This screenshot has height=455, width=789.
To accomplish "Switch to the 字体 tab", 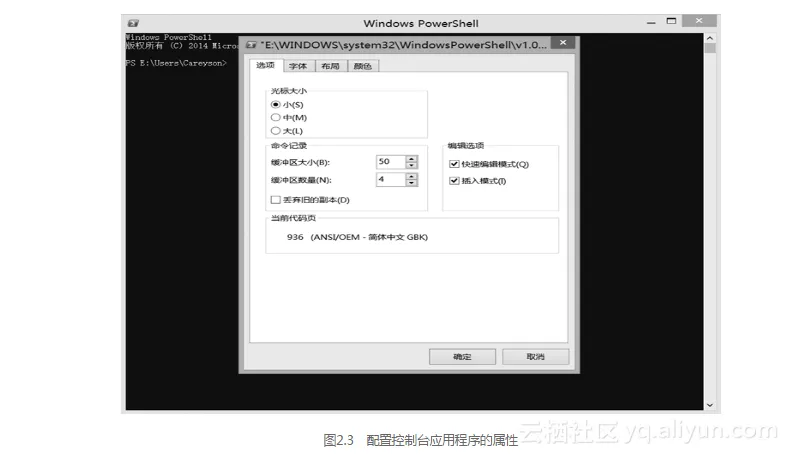I will [x=298, y=66].
